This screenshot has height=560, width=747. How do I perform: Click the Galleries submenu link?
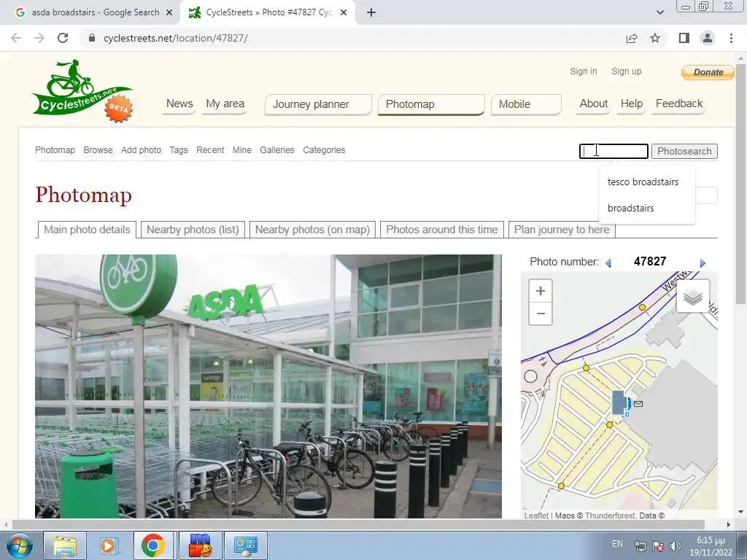[276, 150]
